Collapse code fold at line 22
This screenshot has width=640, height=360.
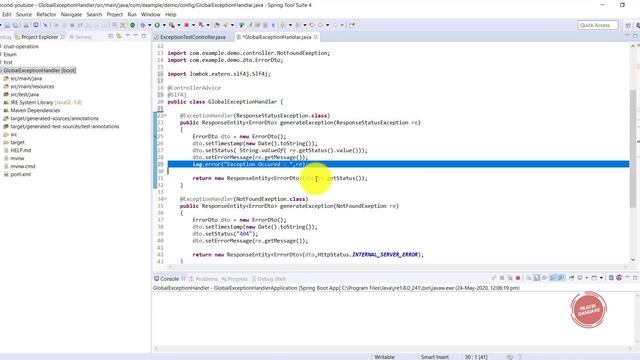(165, 116)
